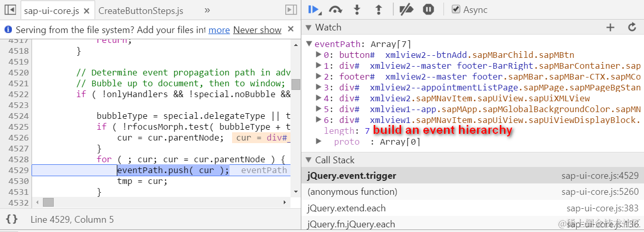This screenshot has width=644, height=232.
Task: Open the 'more' infobar link
Action: (219, 30)
